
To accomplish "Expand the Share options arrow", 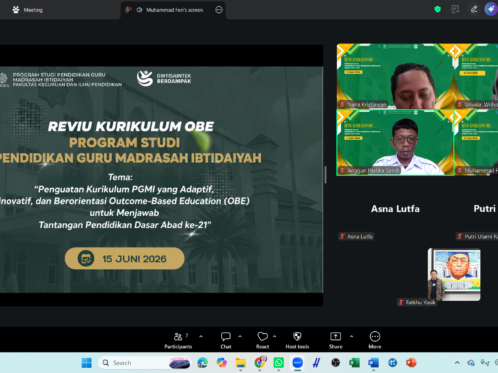I will 351,336.
